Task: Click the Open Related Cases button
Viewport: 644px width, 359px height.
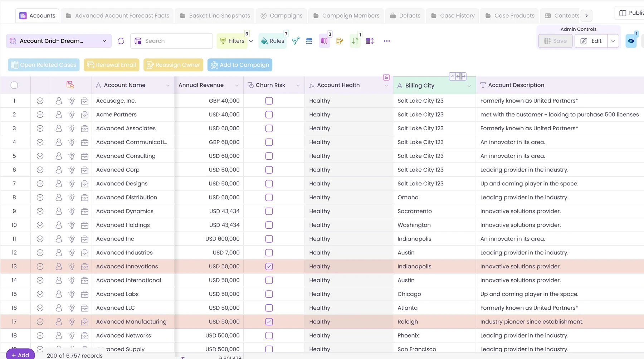Action: click(x=44, y=65)
